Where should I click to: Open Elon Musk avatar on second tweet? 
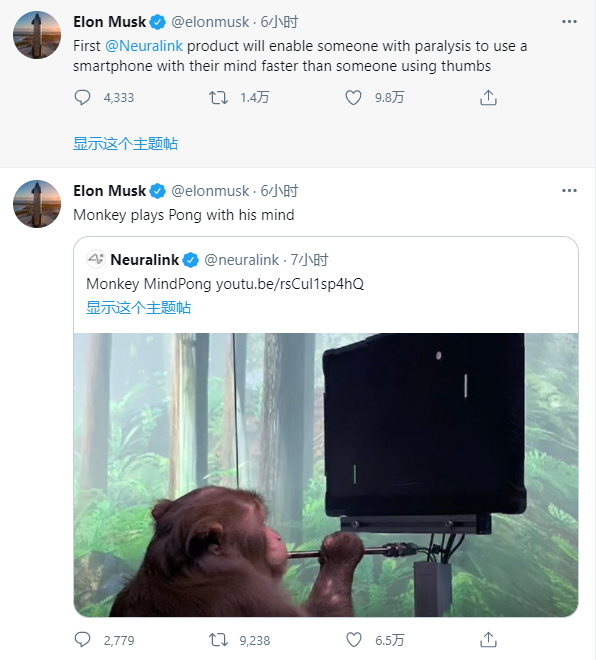[37, 204]
